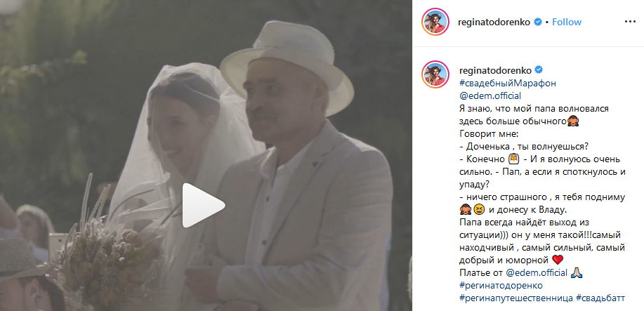This screenshot has width=644, height=311.
Task: Open reginatodorenko username above the caption
Action: pos(494,70)
